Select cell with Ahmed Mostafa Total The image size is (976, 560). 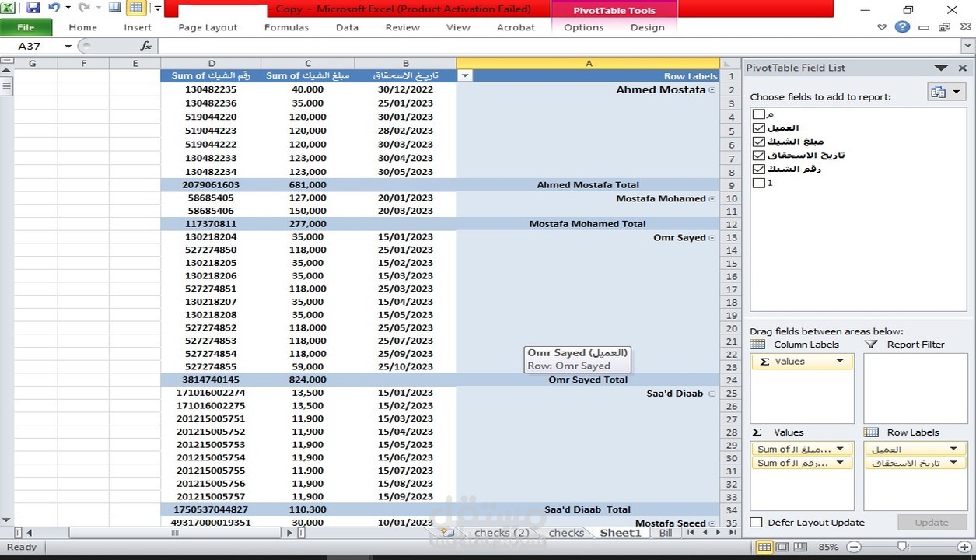588,185
